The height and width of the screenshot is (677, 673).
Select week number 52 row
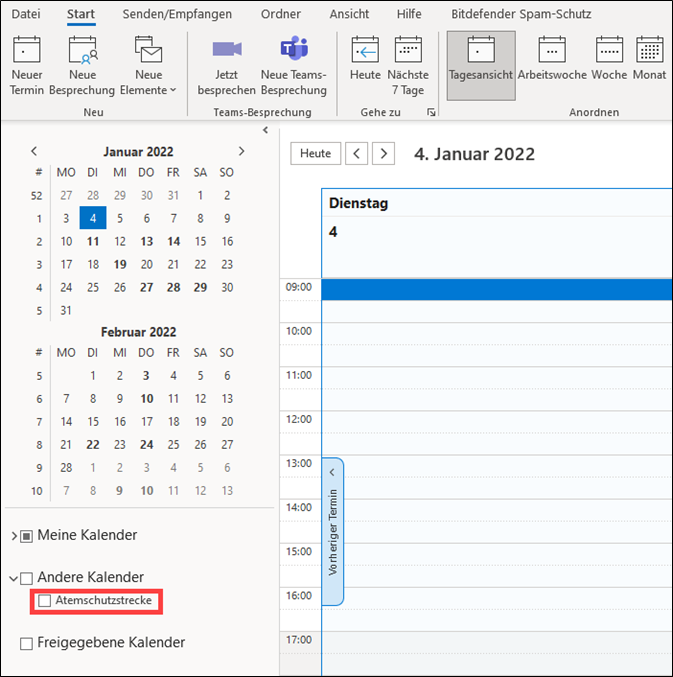(x=37, y=196)
